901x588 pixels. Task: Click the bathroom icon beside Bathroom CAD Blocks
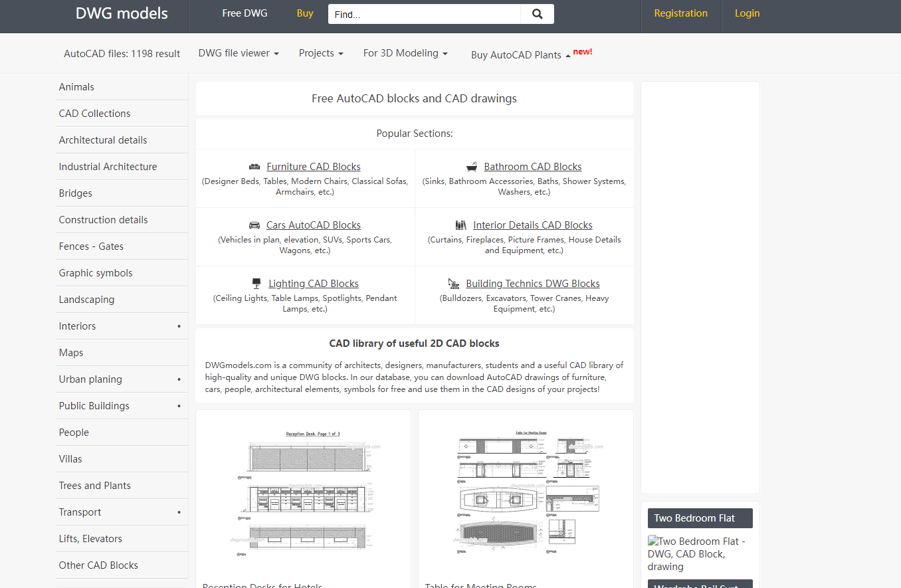(472, 166)
